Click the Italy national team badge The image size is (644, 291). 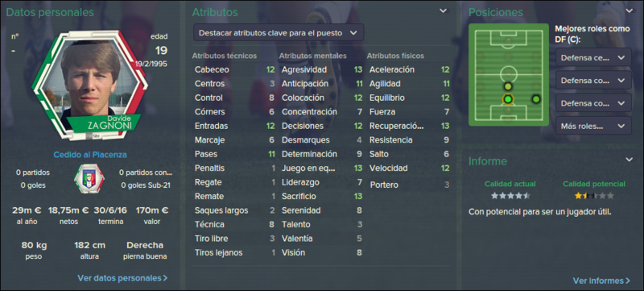click(x=89, y=179)
